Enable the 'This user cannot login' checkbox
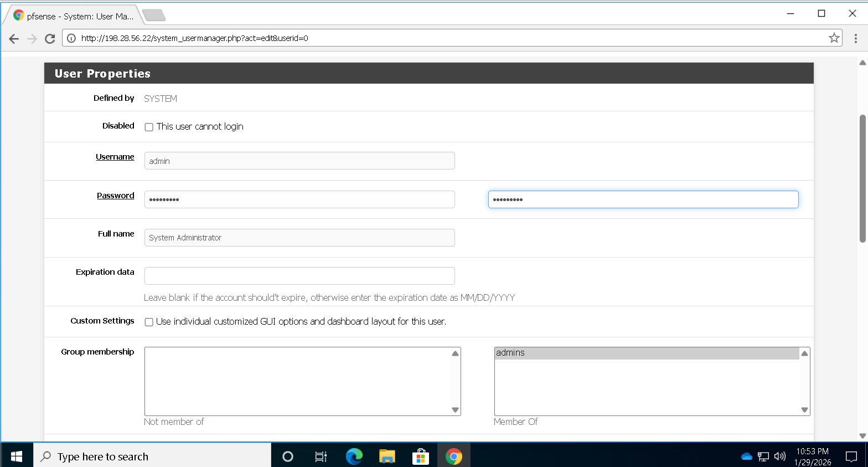Viewport: 868px width, 467px height. tap(149, 127)
